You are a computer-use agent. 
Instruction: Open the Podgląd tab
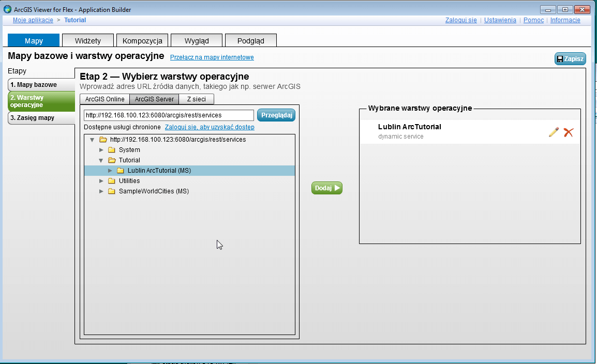251,40
